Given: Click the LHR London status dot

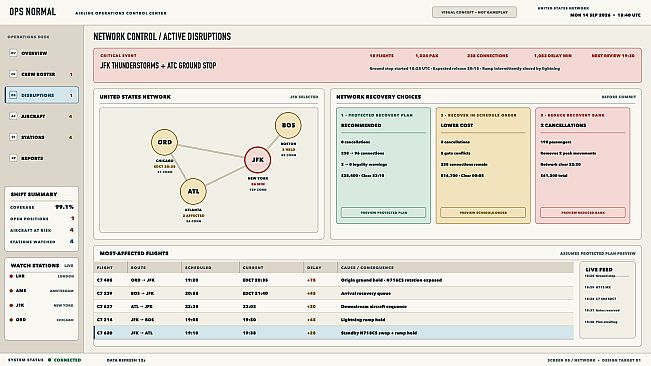Looking at the screenshot, I should coord(11,276).
